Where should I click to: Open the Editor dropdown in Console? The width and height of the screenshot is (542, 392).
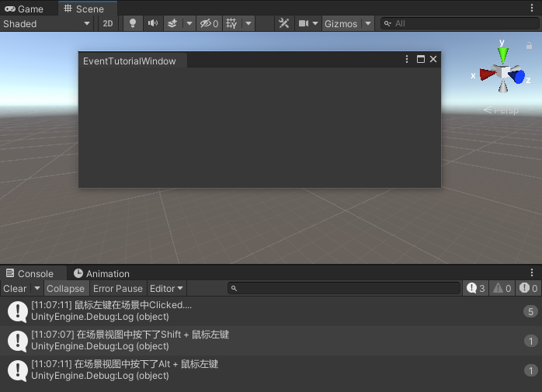[x=167, y=288]
